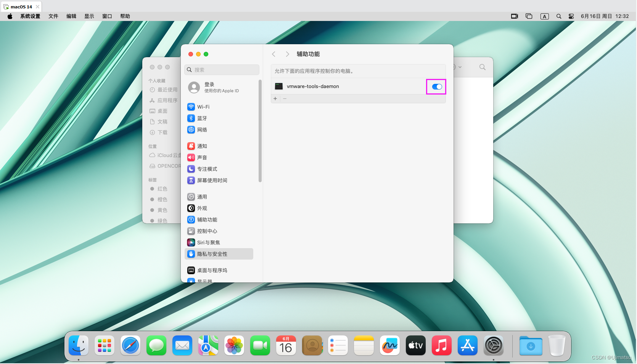This screenshot has height=364, width=637.
Task: Open Finder from the Dock
Action: pos(79,346)
